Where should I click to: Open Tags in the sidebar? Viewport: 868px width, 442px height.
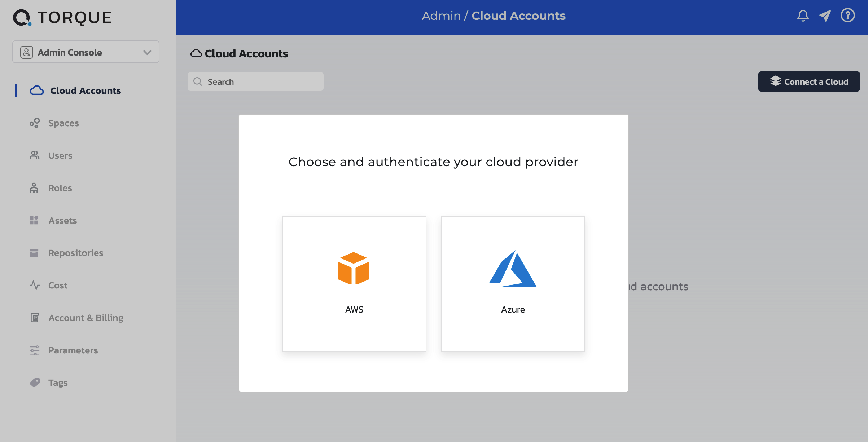(58, 383)
